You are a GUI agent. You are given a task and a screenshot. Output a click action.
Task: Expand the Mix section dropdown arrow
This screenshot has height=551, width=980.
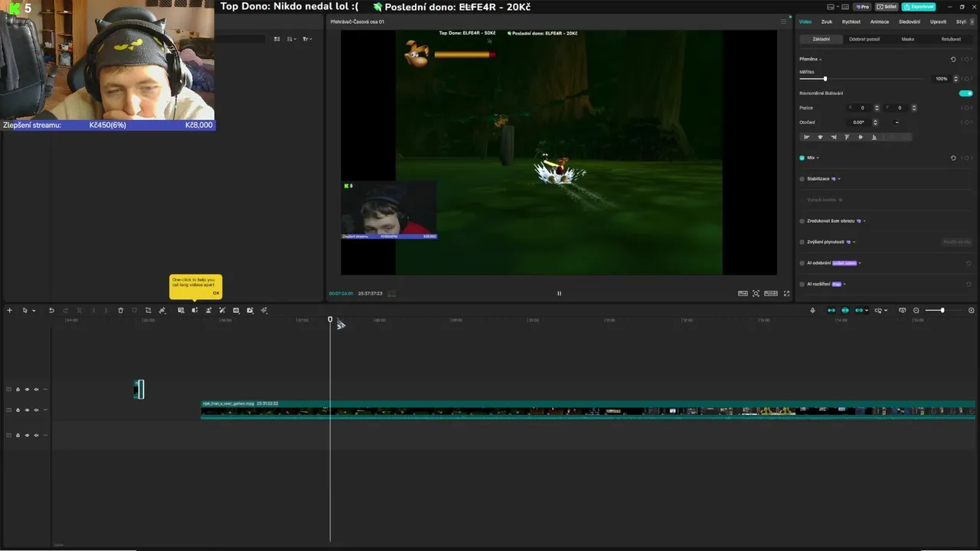pos(818,158)
